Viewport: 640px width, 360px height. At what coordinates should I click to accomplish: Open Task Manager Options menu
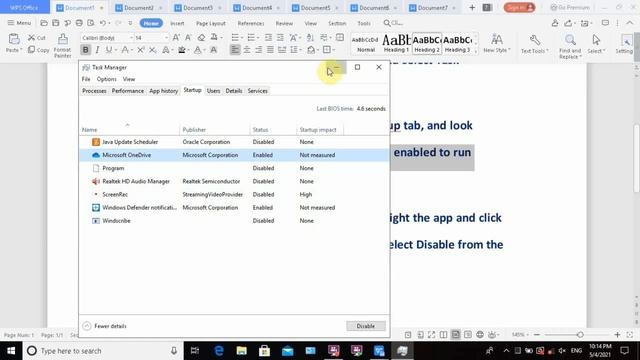pos(107,79)
